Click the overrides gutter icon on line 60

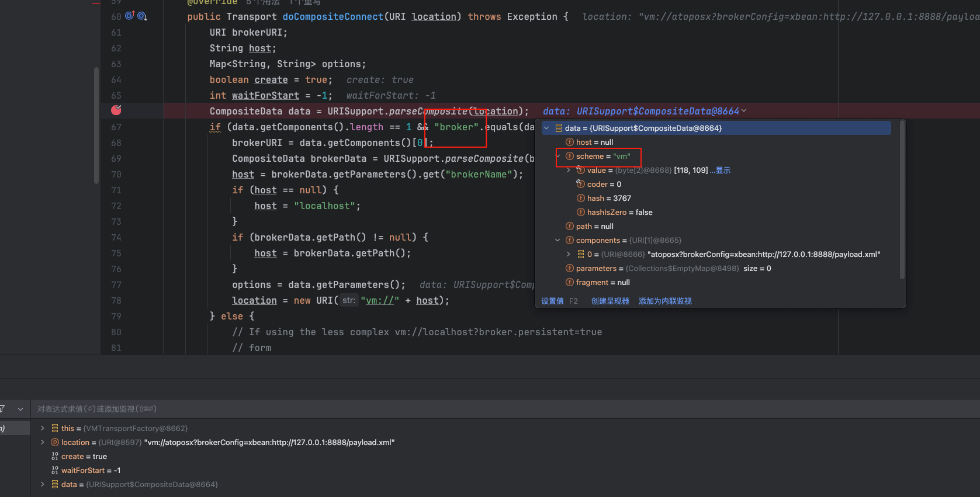click(x=130, y=16)
